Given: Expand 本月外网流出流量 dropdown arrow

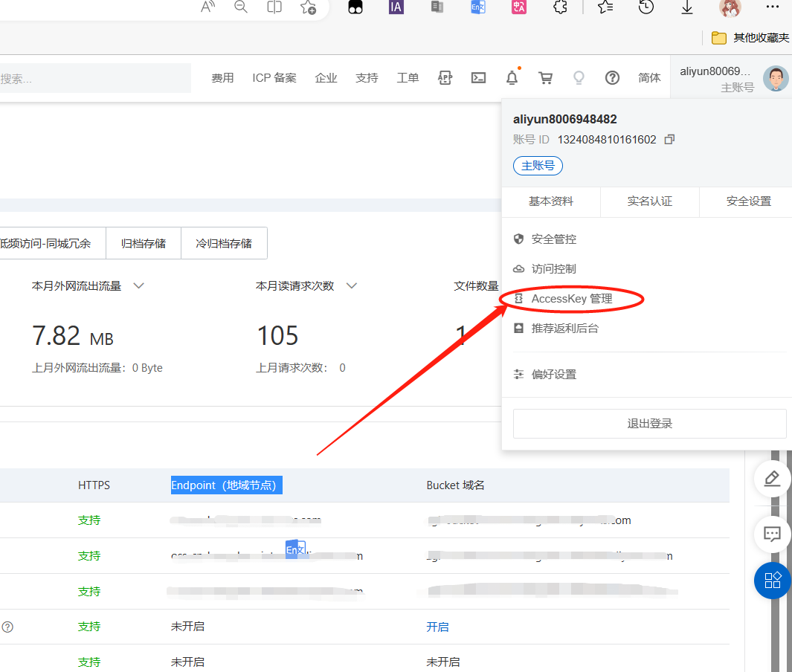Looking at the screenshot, I should click(138, 285).
